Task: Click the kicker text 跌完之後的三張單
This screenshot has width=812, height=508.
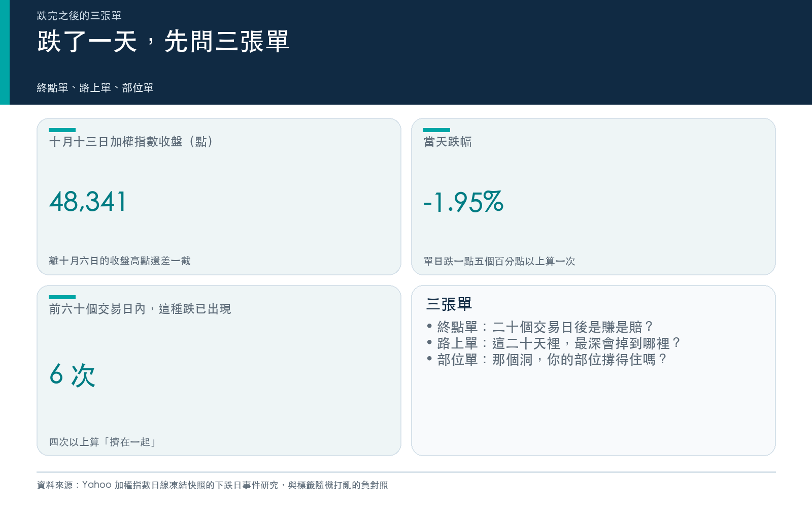Action: [79, 16]
